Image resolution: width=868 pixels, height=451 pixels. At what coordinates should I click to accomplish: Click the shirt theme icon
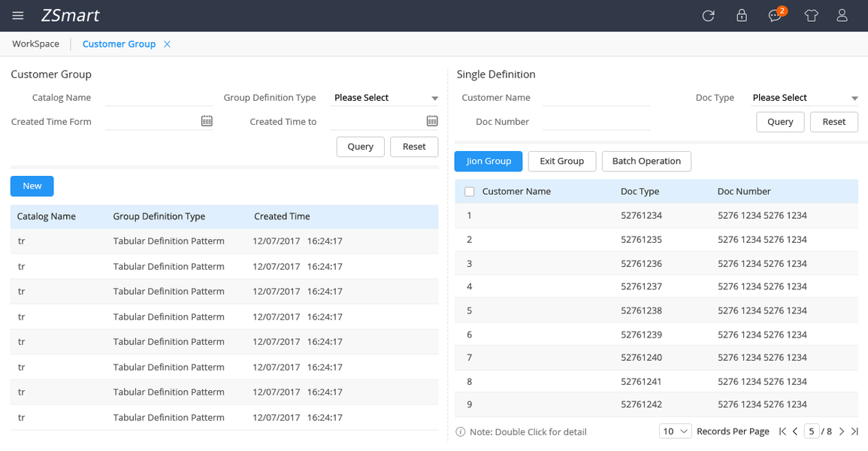[810, 16]
